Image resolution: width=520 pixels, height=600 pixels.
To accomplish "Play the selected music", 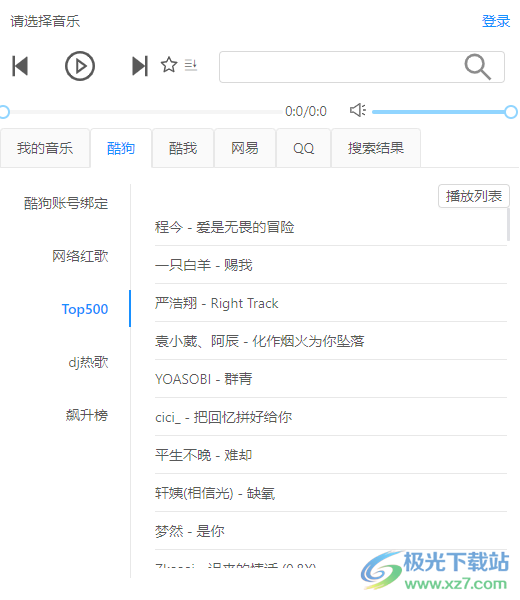I will click(x=80, y=66).
